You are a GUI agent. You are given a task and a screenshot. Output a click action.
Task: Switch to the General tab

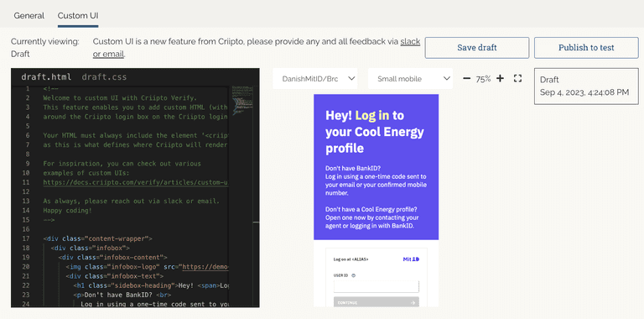click(x=29, y=16)
